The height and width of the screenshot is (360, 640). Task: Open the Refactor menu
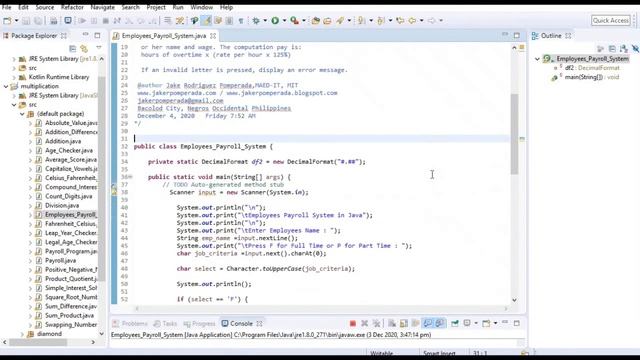click(72, 7)
